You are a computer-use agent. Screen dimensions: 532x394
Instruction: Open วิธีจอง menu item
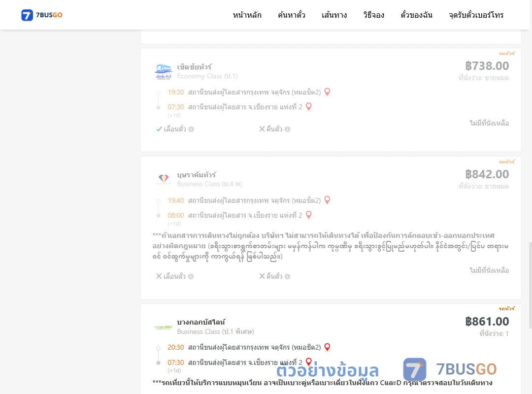[373, 15]
